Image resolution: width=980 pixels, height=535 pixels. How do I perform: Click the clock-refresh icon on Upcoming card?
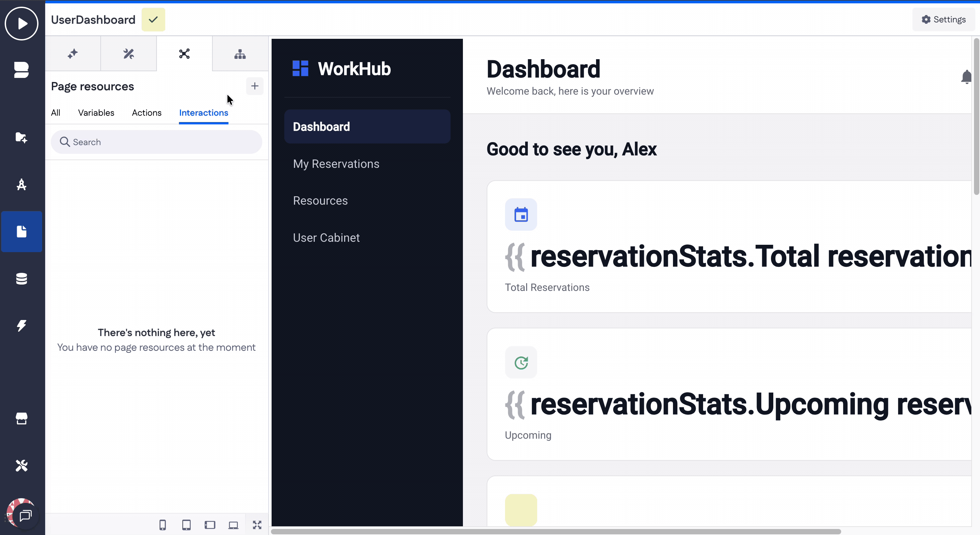click(x=521, y=362)
